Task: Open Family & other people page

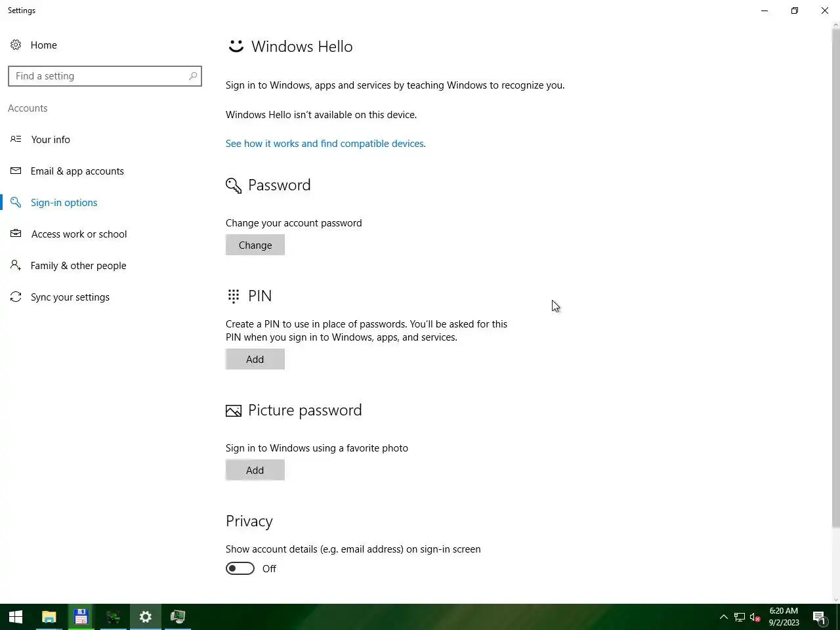Action: [x=79, y=265]
